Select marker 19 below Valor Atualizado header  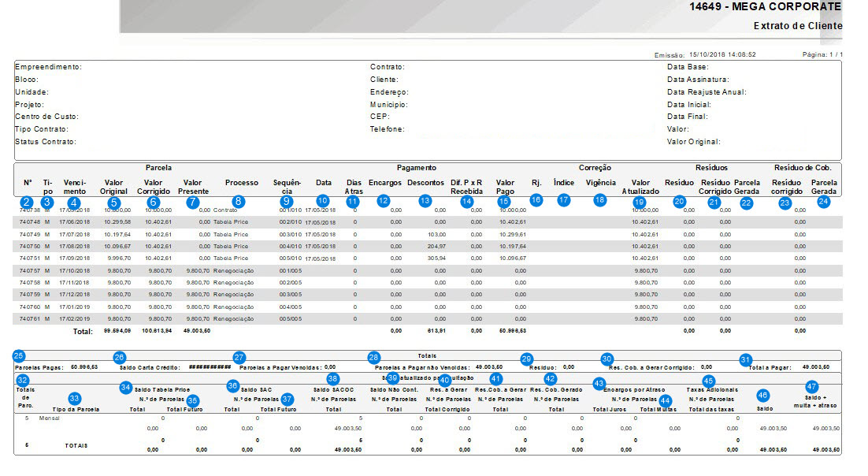click(x=639, y=202)
